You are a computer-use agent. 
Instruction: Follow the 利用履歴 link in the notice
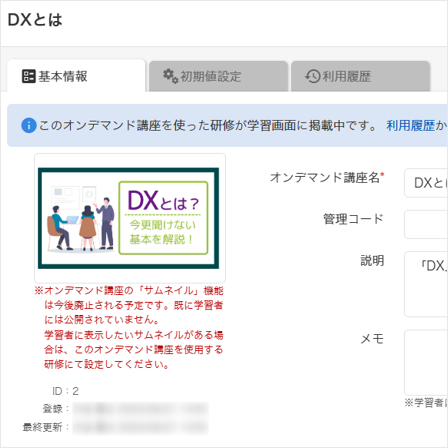pos(411,126)
